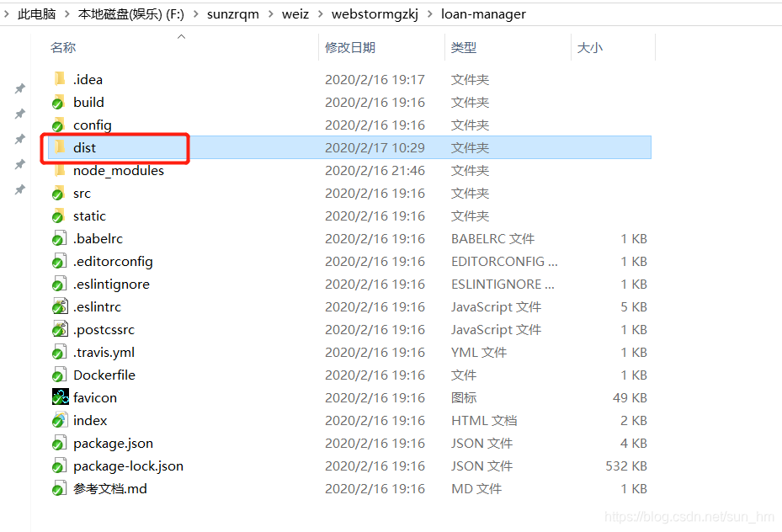Open the weiz breadcrumb segment

(295, 14)
